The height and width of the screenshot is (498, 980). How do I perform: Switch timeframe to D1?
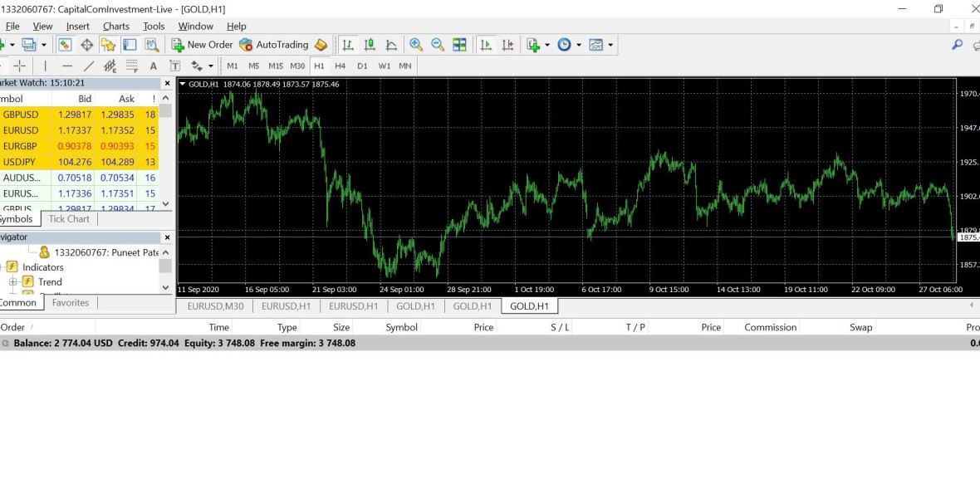(362, 66)
